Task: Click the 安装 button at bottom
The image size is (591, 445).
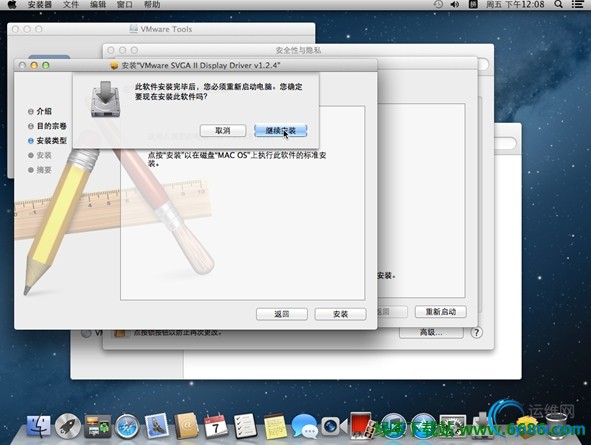Action: (340, 314)
